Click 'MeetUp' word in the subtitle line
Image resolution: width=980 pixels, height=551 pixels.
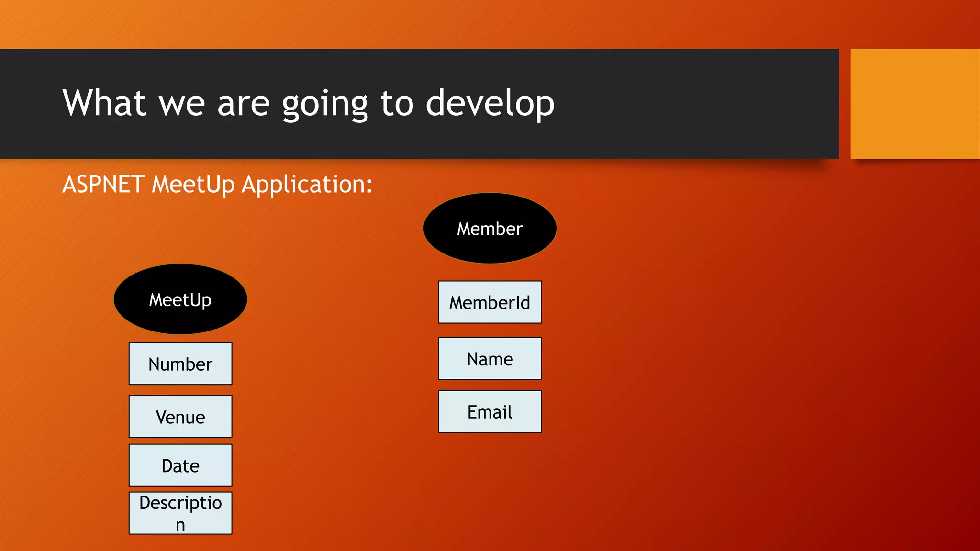tap(193, 185)
